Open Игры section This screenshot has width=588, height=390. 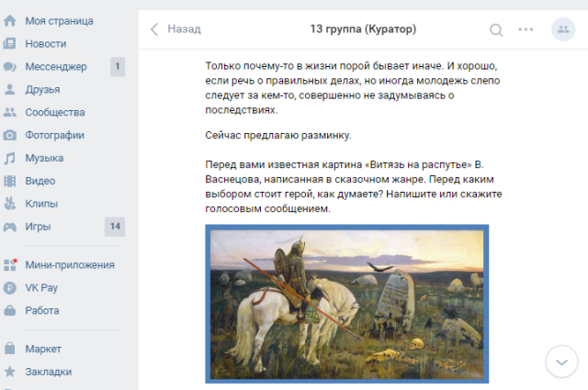(38, 227)
